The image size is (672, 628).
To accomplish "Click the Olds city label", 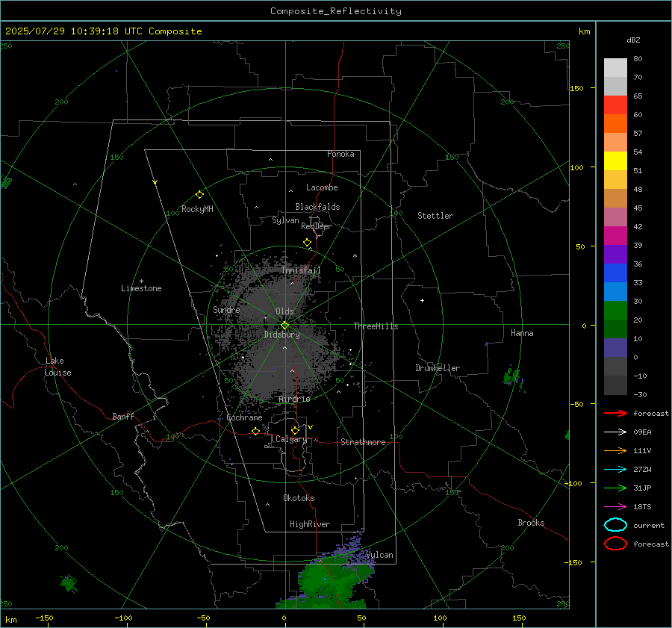I will [x=284, y=311].
